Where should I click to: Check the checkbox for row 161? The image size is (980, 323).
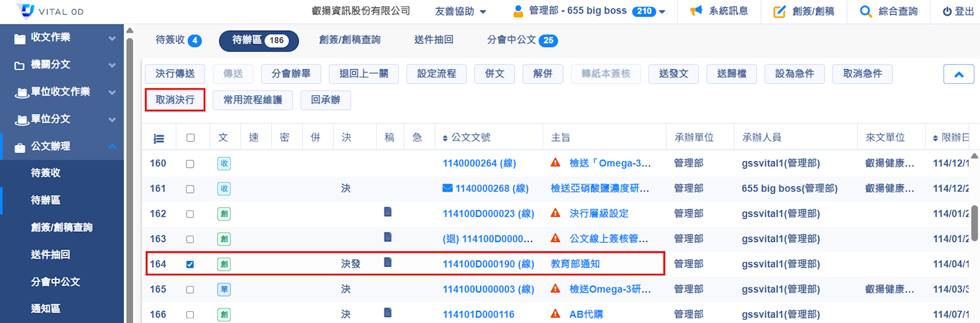pyautogui.click(x=190, y=189)
